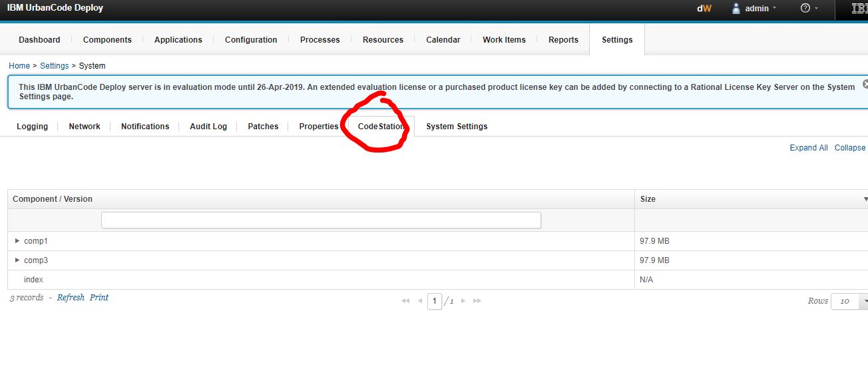Click the Print link
This screenshot has height=375, width=868.
coord(99,298)
